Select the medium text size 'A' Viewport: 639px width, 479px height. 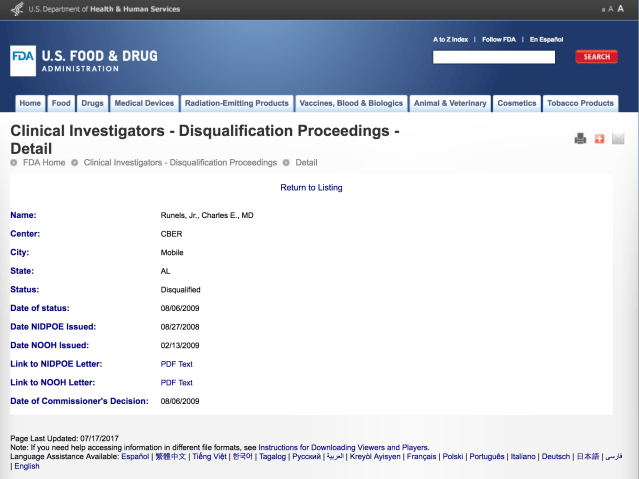(x=610, y=9)
